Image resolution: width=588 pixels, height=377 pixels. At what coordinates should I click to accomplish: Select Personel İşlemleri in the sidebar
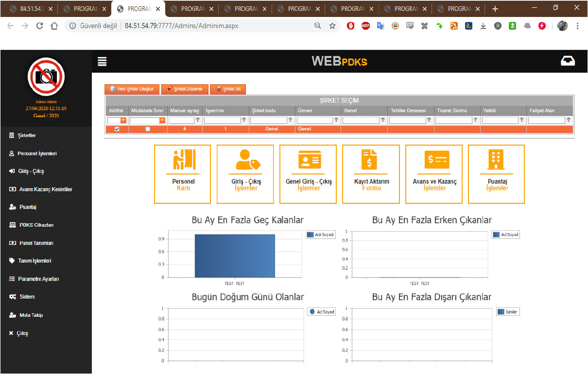click(37, 154)
